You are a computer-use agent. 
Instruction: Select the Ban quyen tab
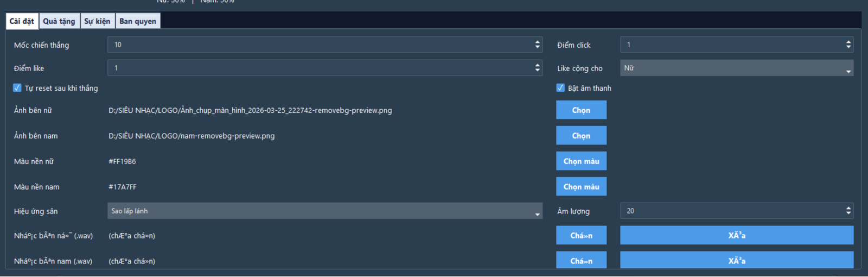(138, 21)
